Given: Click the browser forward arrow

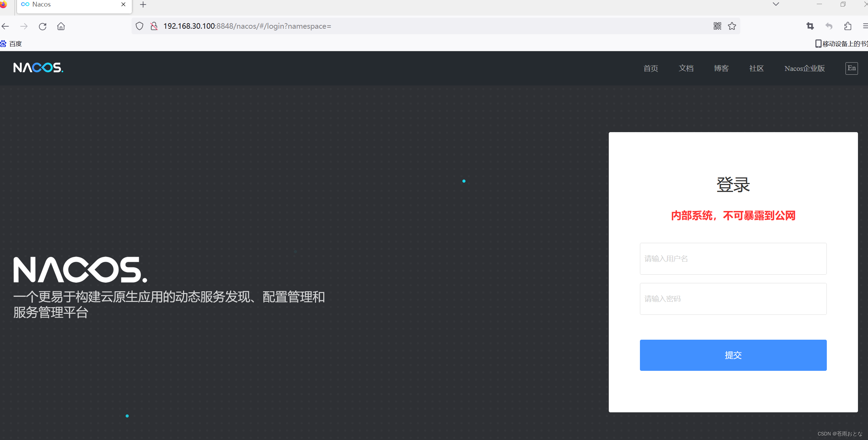Looking at the screenshot, I should [24, 26].
